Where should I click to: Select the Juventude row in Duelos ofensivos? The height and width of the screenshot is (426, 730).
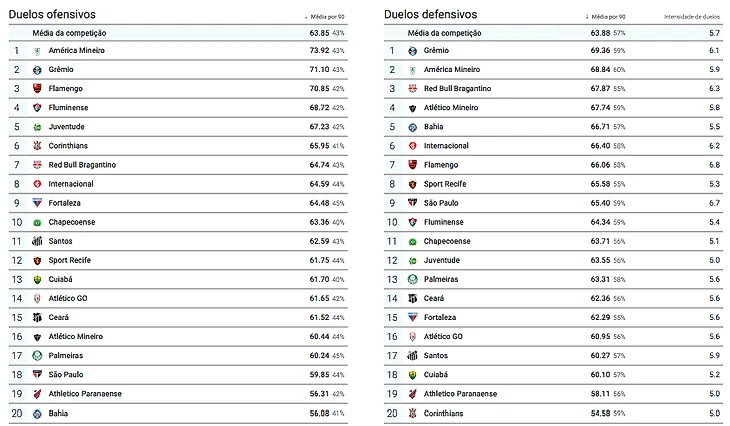pyautogui.click(x=178, y=127)
